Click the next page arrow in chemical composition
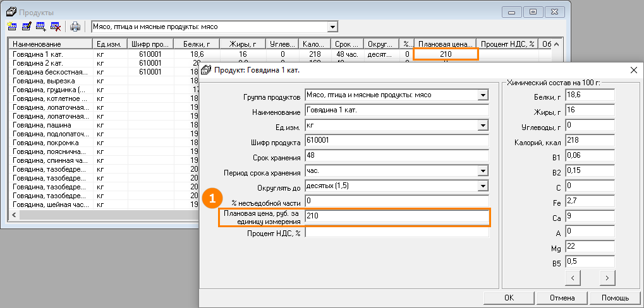Image resolution: width=644 pixels, height=308 pixels. tap(607, 277)
